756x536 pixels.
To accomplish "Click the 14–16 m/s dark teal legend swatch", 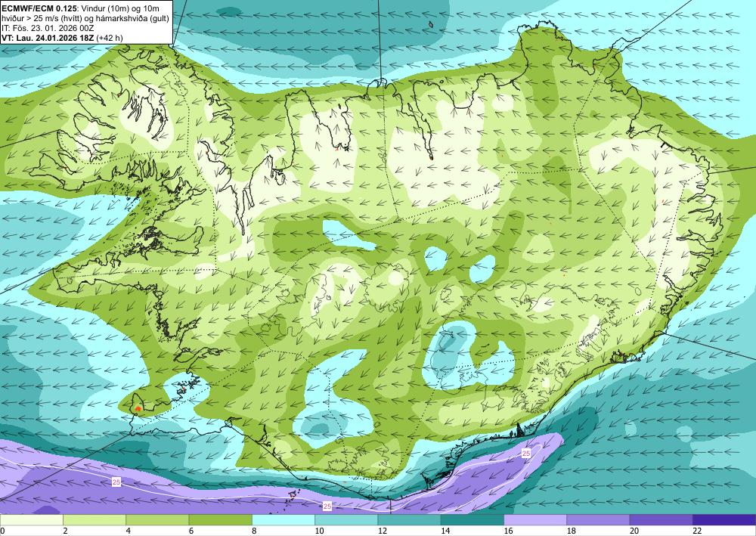I will [x=472, y=520].
